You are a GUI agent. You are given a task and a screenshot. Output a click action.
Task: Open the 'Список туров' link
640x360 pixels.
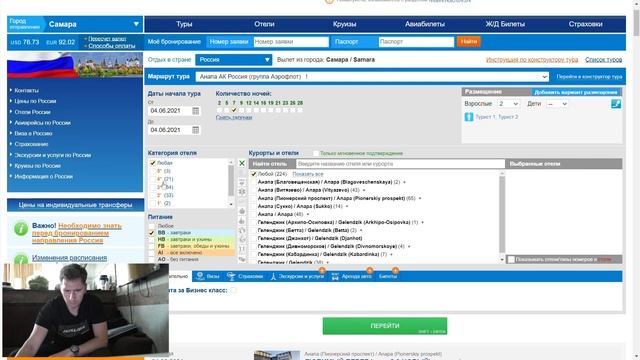coord(603,60)
